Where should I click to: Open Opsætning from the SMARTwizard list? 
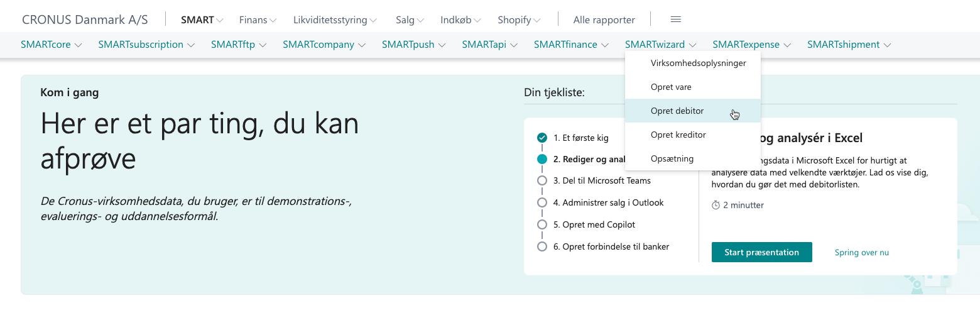click(672, 158)
